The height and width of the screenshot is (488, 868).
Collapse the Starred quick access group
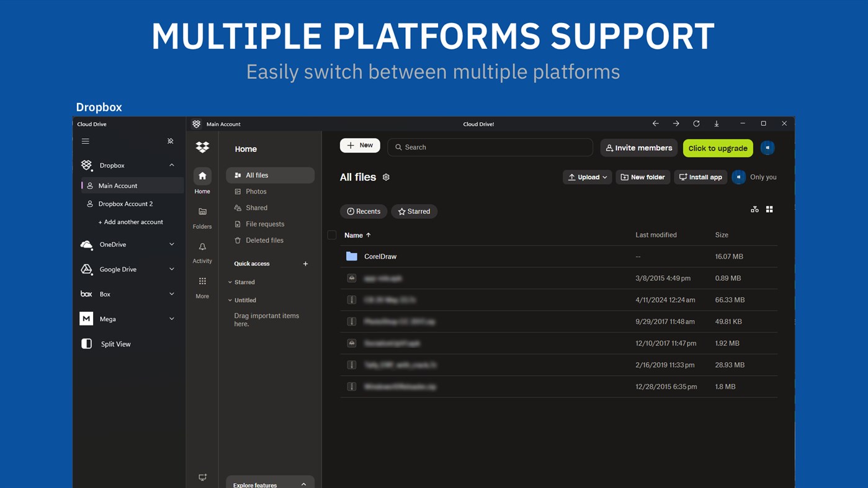230,282
